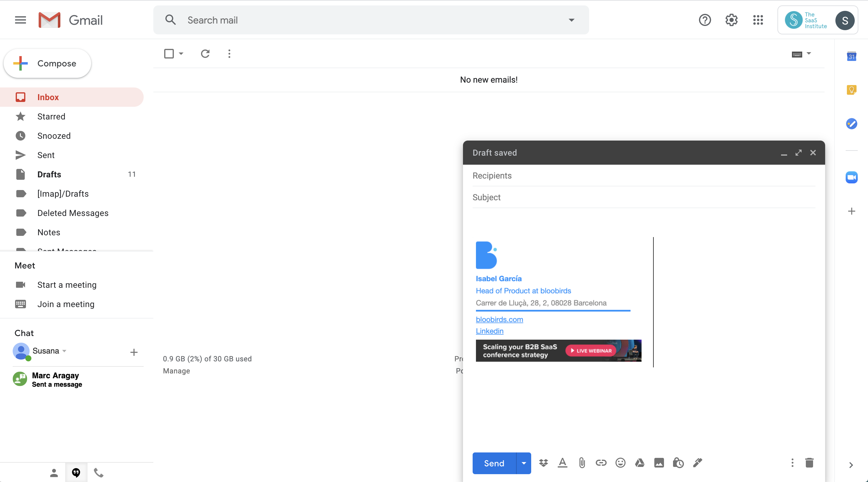
Task: Open Zoom add-on in side panel
Action: tap(851, 177)
